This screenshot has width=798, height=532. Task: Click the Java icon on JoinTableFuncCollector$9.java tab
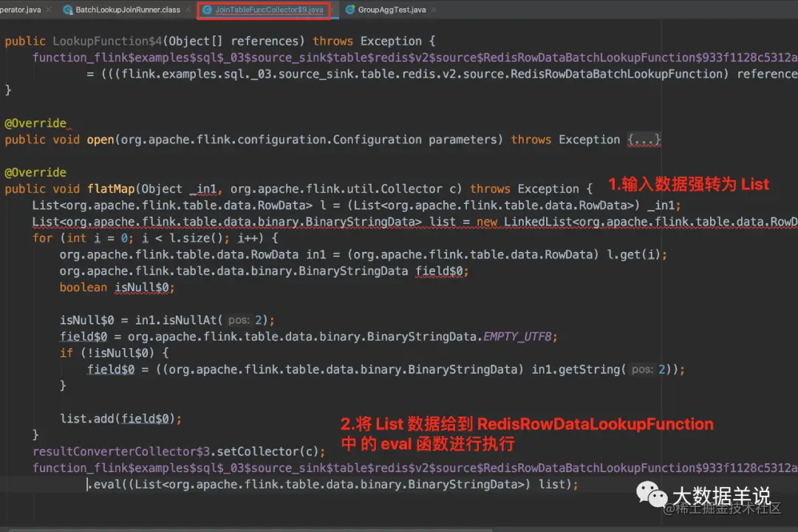(207, 10)
